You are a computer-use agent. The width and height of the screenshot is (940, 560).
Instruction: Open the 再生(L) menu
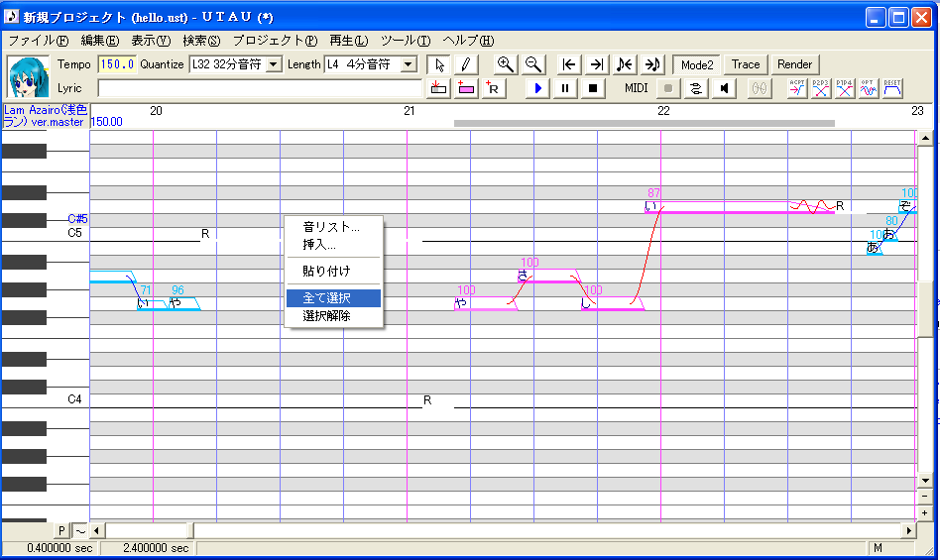[x=348, y=41]
